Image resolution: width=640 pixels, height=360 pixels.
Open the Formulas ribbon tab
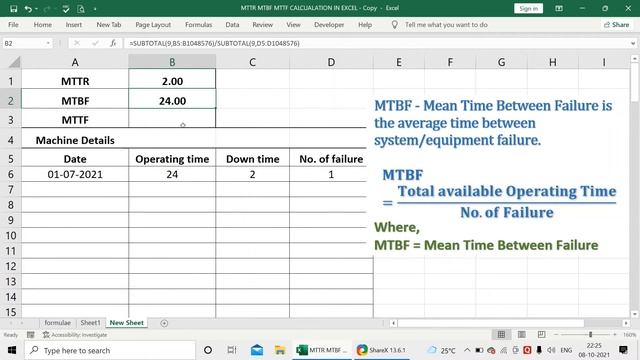click(198, 24)
